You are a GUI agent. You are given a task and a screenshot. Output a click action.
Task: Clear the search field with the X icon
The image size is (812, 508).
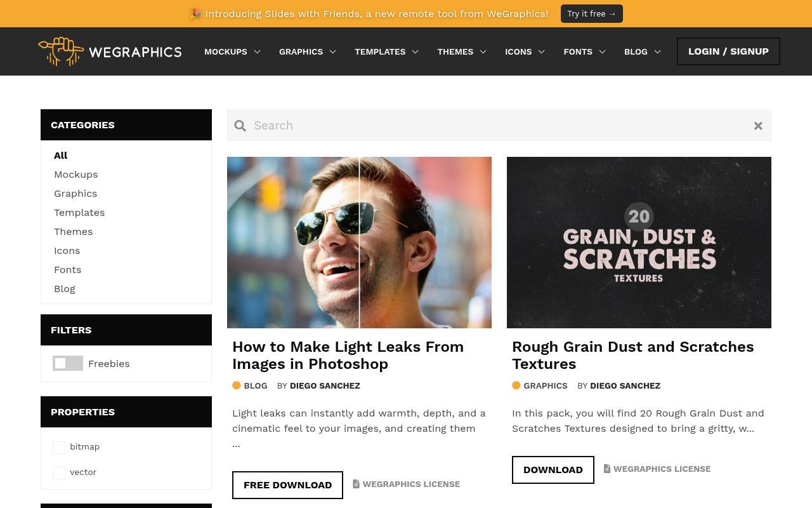tap(758, 126)
